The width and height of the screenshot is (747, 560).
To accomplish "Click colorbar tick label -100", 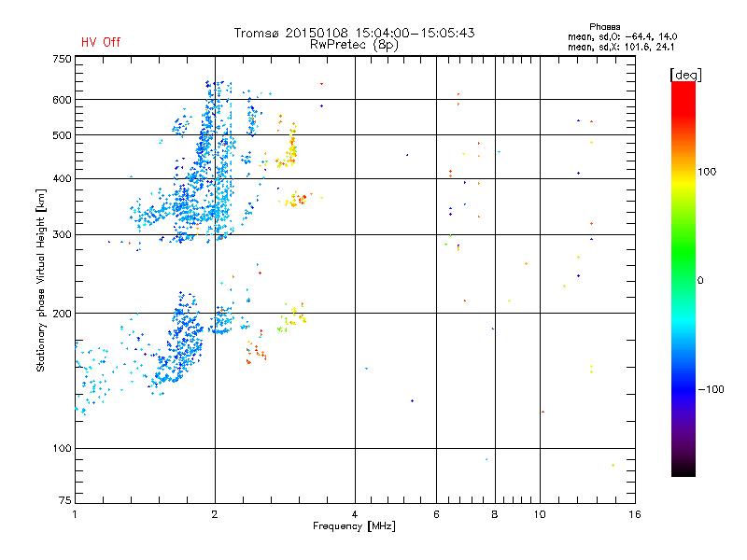I will click(x=711, y=389).
